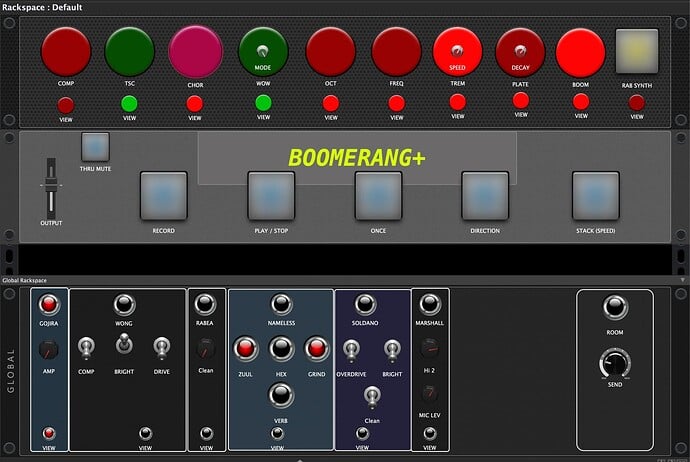Hit the RECORD pad on Boomerang+
This screenshot has width=690, height=462.
tap(164, 196)
